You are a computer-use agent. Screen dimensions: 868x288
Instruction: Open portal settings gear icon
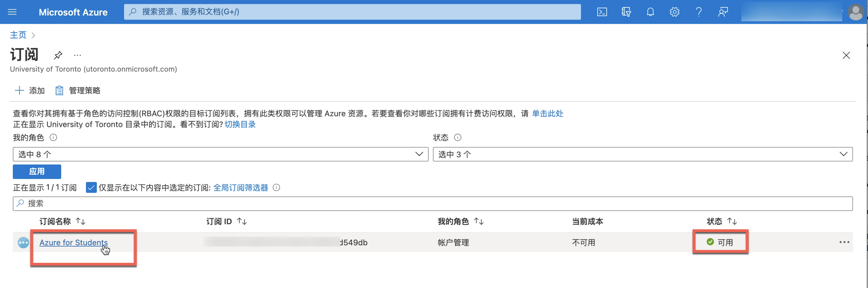pyautogui.click(x=674, y=12)
